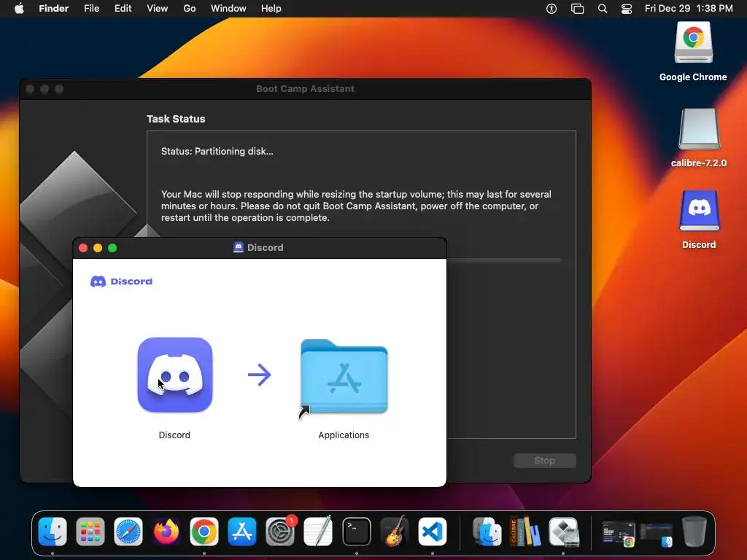Click the Applications label under folder
747x560 pixels.
[x=344, y=435]
